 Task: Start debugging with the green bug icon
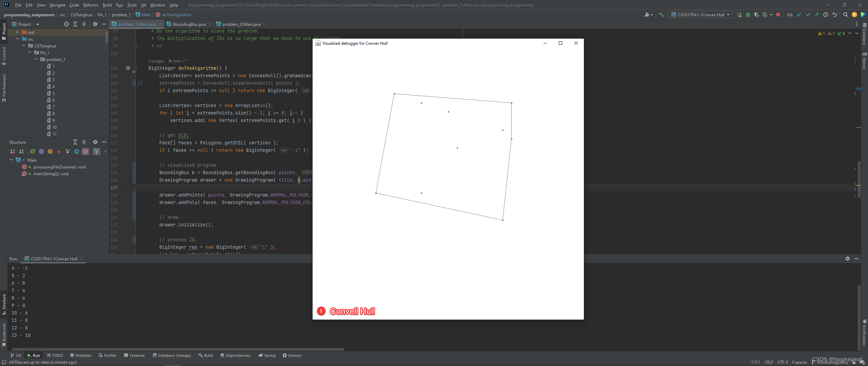(748, 15)
